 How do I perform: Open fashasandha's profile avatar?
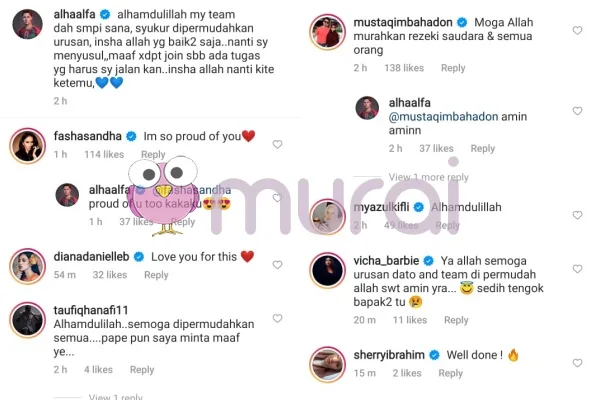(28, 146)
